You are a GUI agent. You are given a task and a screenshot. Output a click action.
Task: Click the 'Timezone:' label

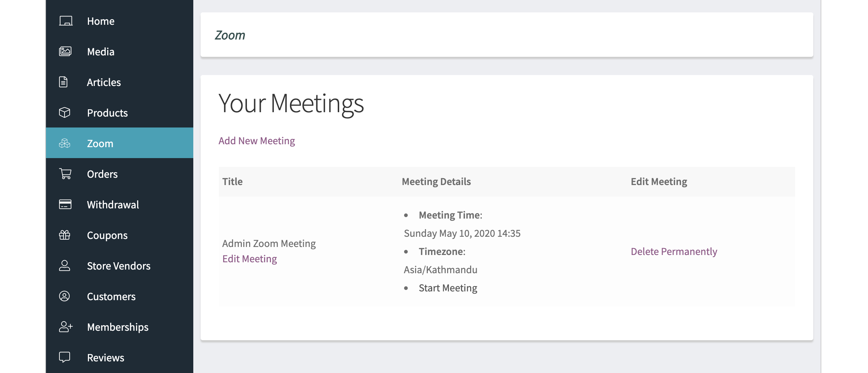pyautogui.click(x=442, y=252)
